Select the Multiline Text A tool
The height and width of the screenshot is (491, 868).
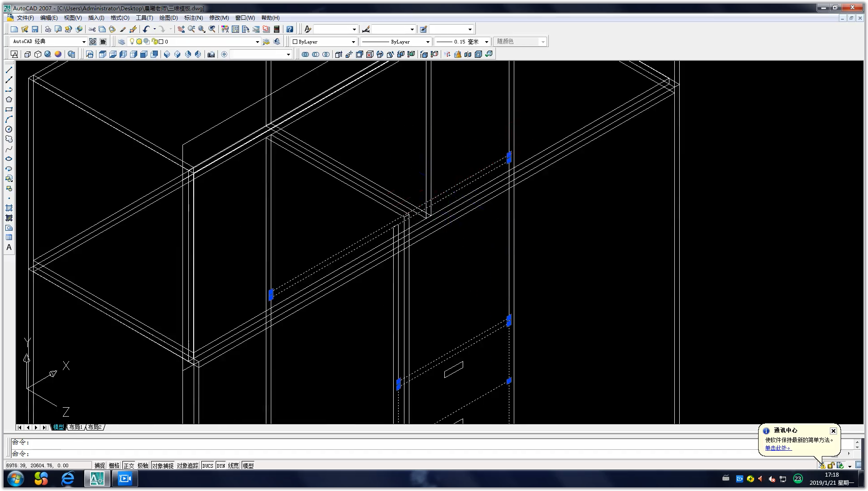click(9, 247)
